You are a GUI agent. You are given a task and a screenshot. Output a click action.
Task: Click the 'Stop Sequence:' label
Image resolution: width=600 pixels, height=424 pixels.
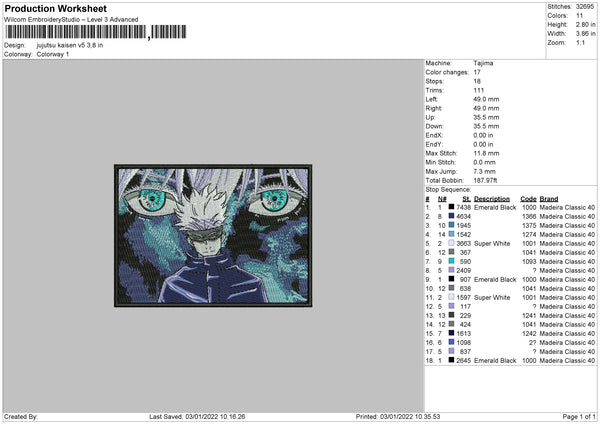pos(448,189)
